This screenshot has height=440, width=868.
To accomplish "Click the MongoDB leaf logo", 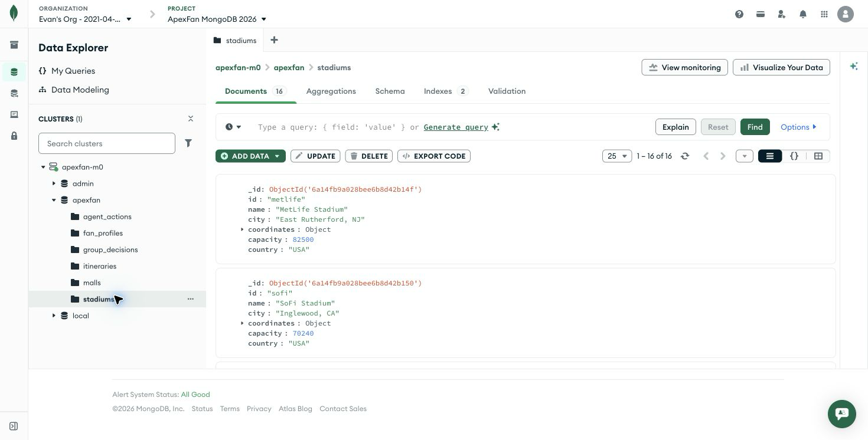I will [x=14, y=14].
